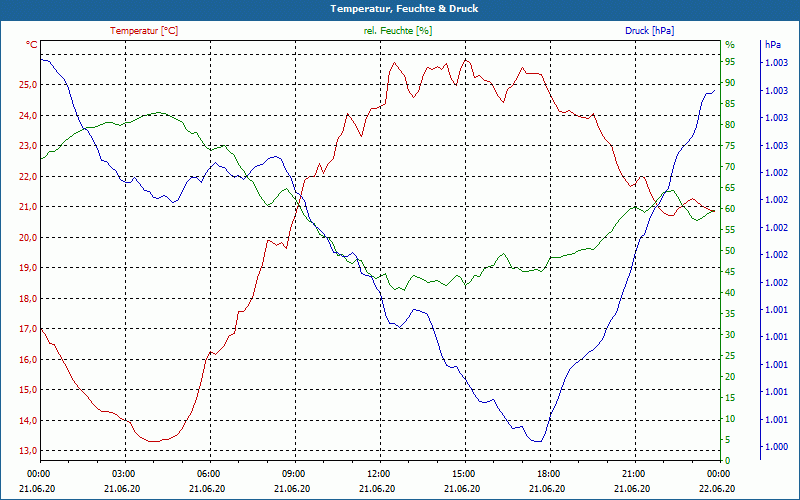The width and height of the screenshot is (800, 500).
Task: Click the '17,0' temperature axis tick
Action: (28, 329)
